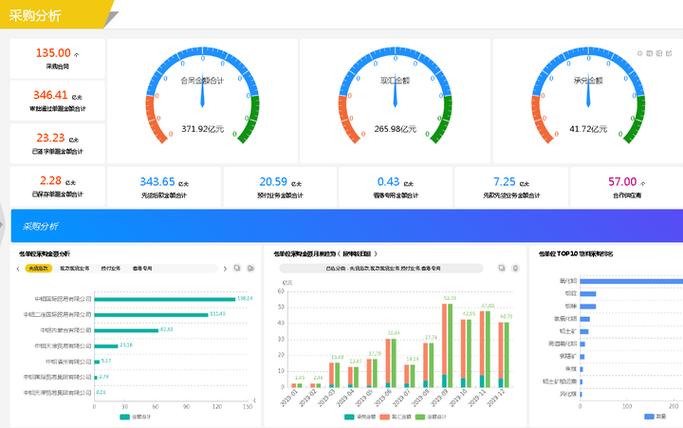The height and width of the screenshot is (428, 683).
Task: Click the copy icon beside the horizontal company bar chart tabs
Action: coord(237,268)
